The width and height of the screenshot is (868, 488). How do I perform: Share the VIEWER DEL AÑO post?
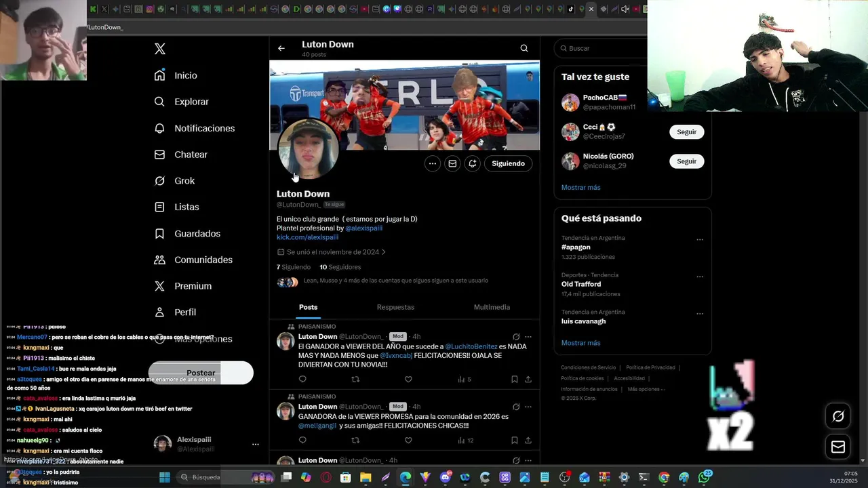point(528,380)
